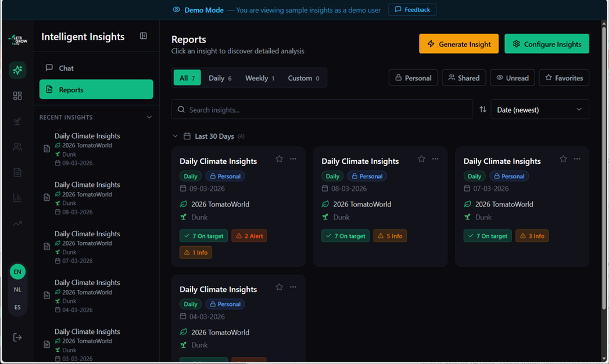Screen dimensions: 609x364
Task: Open recent insight dated 04-03-2026 in sidebar
Action: (96, 295)
